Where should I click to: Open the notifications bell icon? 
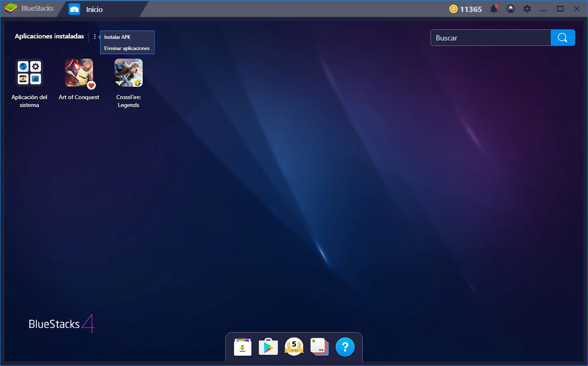tap(494, 9)
